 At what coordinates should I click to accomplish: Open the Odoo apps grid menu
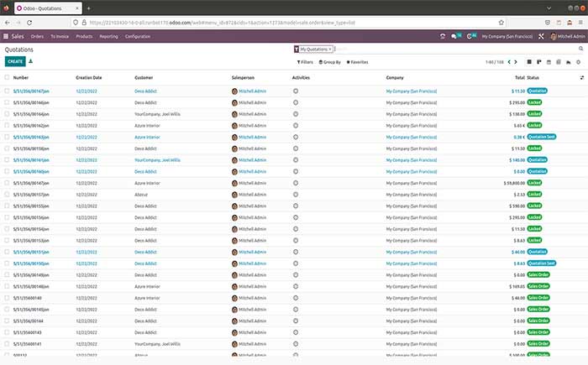coord(6,36)
